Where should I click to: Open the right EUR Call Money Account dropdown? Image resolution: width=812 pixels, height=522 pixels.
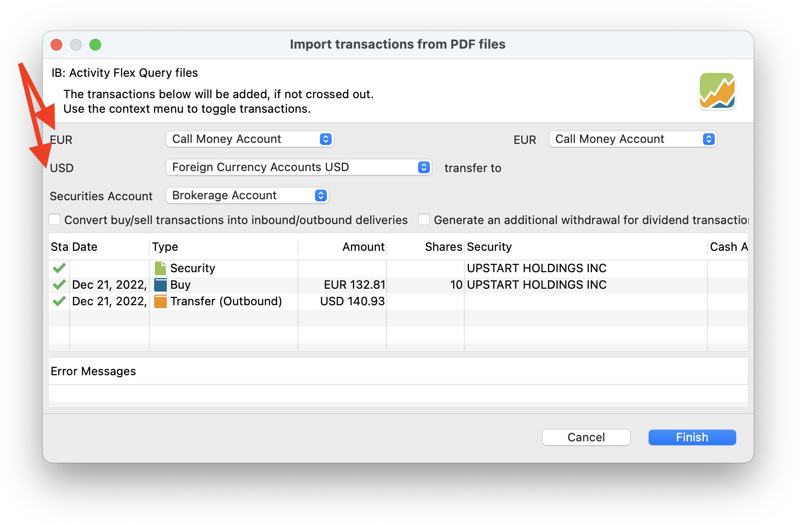(x=632, y=139)
